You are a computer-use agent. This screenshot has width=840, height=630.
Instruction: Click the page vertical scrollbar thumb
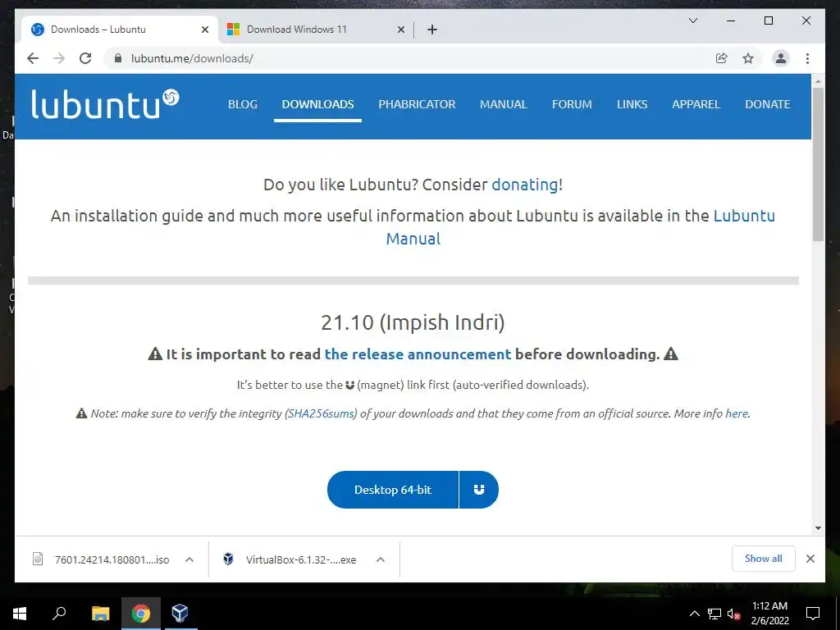(x=818, y=163)
